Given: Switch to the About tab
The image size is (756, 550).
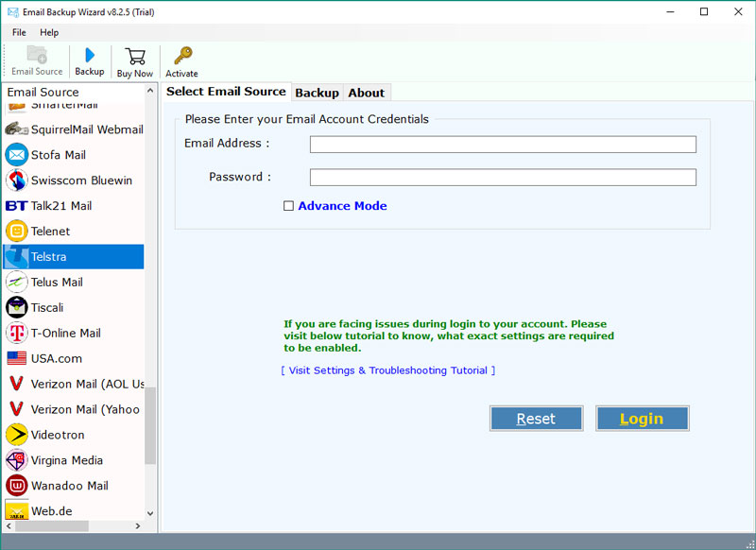Looking at the screenshot, I should click(366, 93).
